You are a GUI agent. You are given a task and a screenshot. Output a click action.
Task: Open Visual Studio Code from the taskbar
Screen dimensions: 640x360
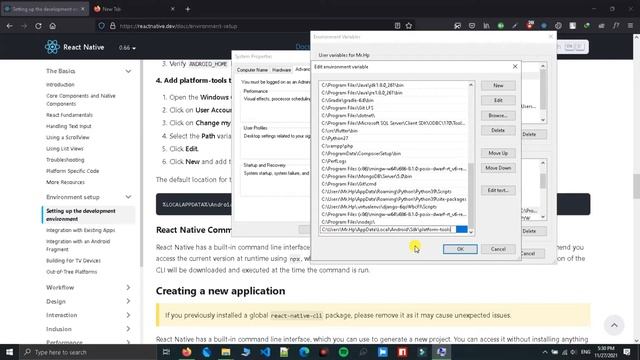[265, 352]
